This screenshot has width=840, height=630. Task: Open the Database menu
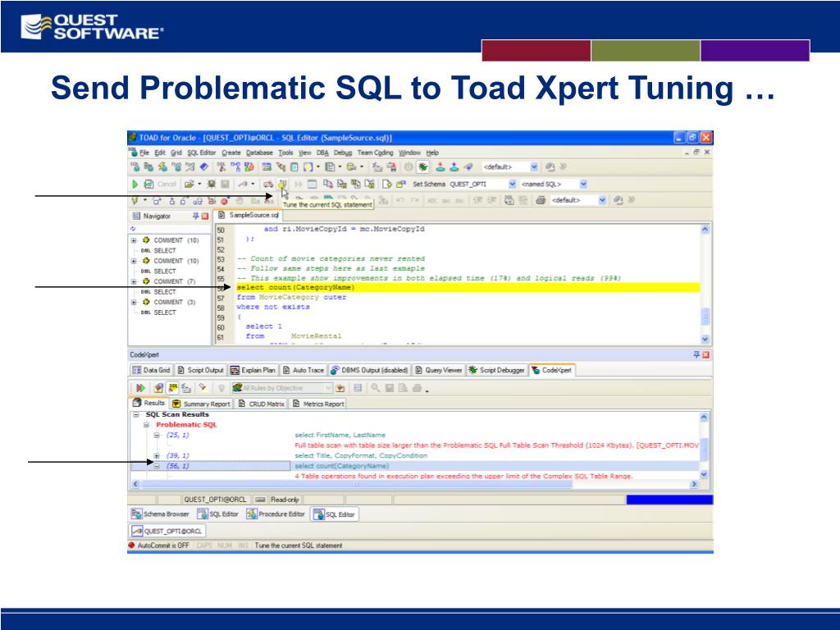tap(259, 153)
